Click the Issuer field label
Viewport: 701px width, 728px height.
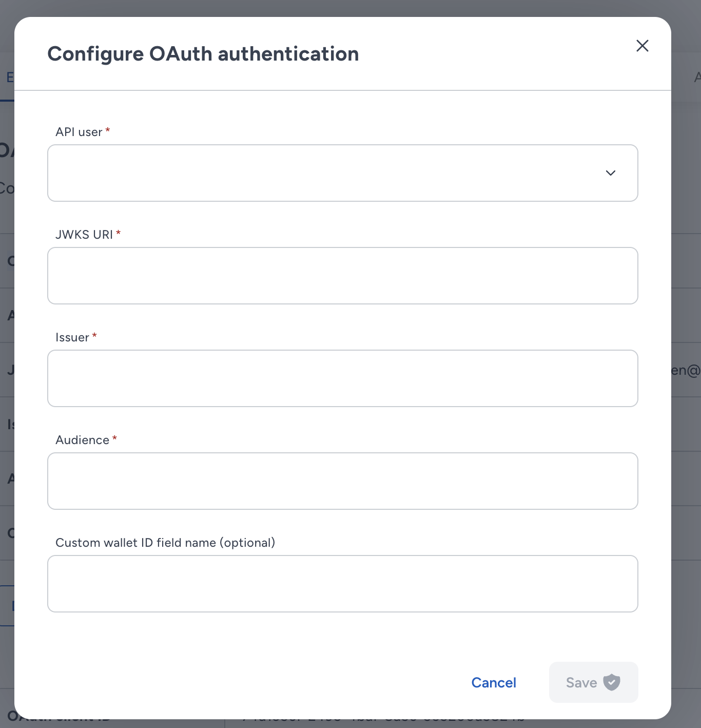coord(72,337)
